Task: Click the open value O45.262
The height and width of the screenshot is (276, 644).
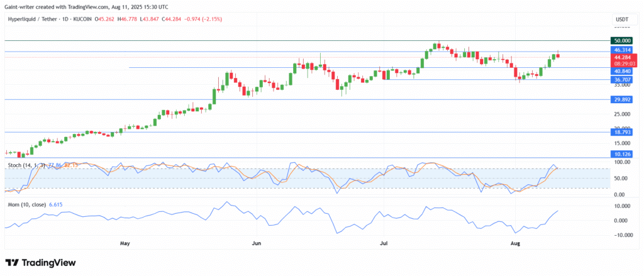Action: tap(106, 19)
